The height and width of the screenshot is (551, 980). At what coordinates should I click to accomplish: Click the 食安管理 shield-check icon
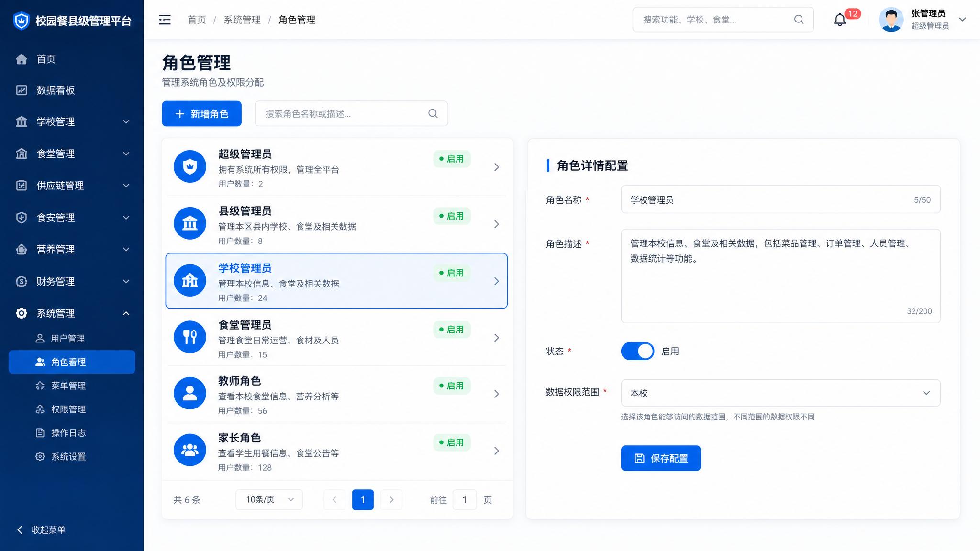pyautogui.click(x=22, y=218)
